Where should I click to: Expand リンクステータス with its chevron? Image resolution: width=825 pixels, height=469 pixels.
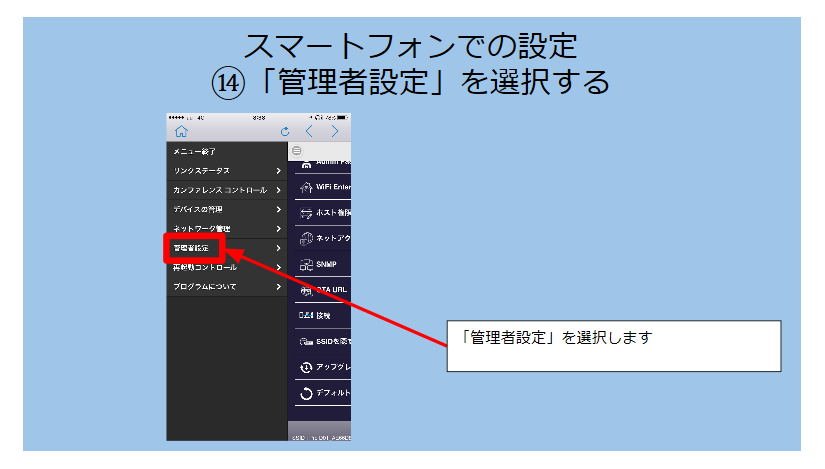pyautogui.click(x=278, y=171)
